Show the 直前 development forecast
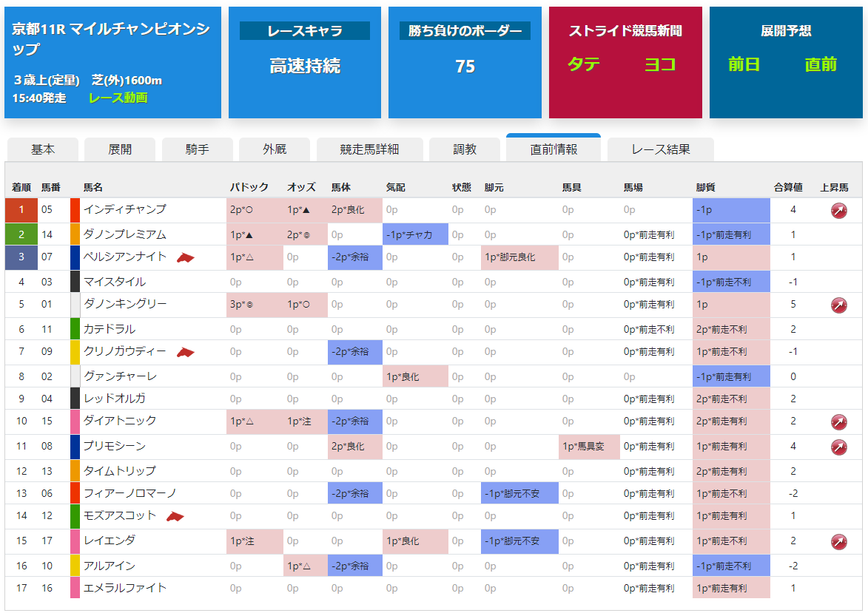The width and height of the screenshot is (868, 613). coord(821,64)
